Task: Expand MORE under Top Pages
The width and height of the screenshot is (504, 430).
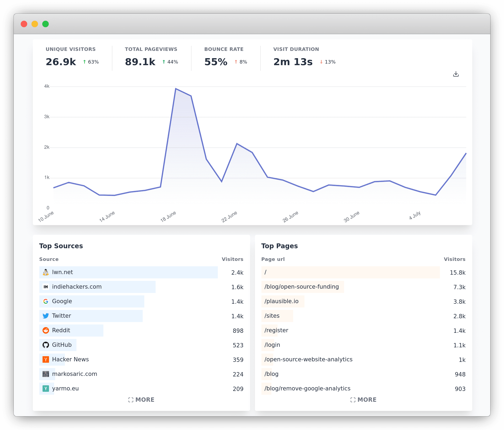Action: point(363,400)
